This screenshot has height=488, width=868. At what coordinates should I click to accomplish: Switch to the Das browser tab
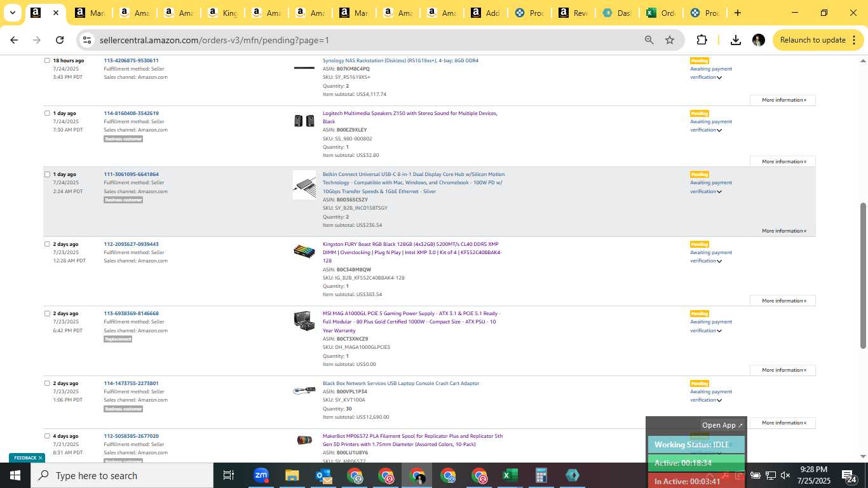[616, 13]
